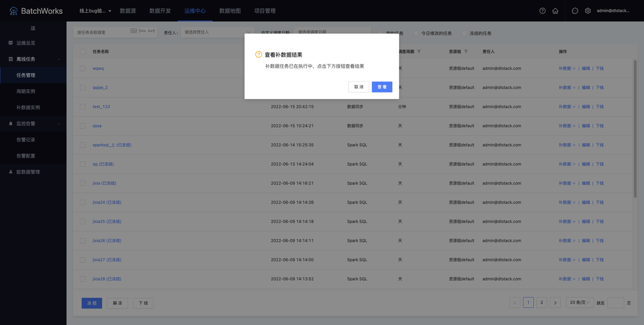Click the bottom 下线 batch button
The width and height of the screenshot is (644, 325).
tap(143, 303)
